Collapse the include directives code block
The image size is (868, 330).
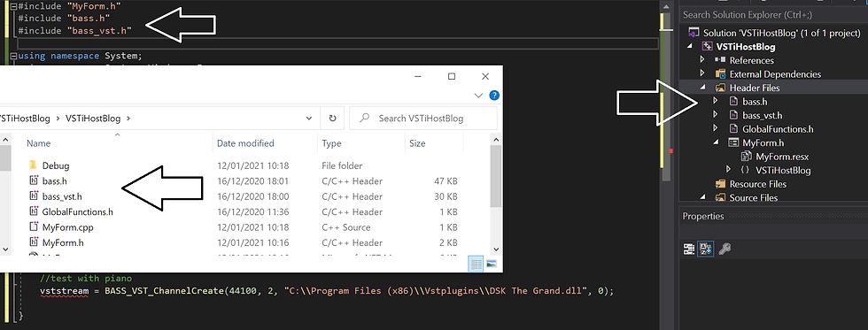click(x=13, y=7)
